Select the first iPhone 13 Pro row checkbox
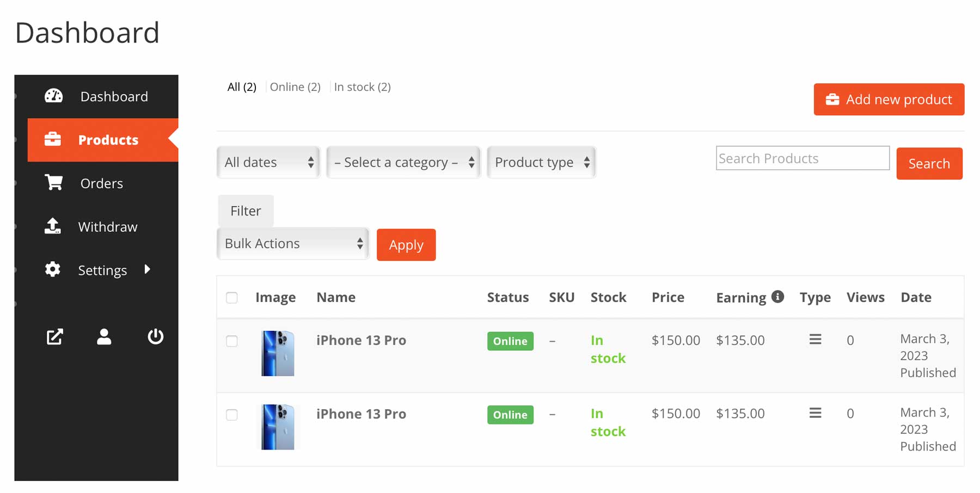Screen dimensions: 980x493 coord(232,341)
